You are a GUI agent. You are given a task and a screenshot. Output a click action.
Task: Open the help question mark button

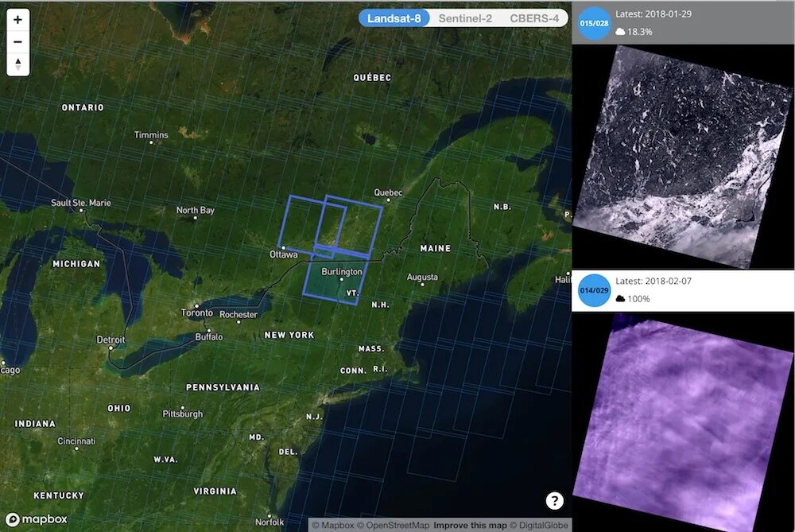click(x=554, y=500)
